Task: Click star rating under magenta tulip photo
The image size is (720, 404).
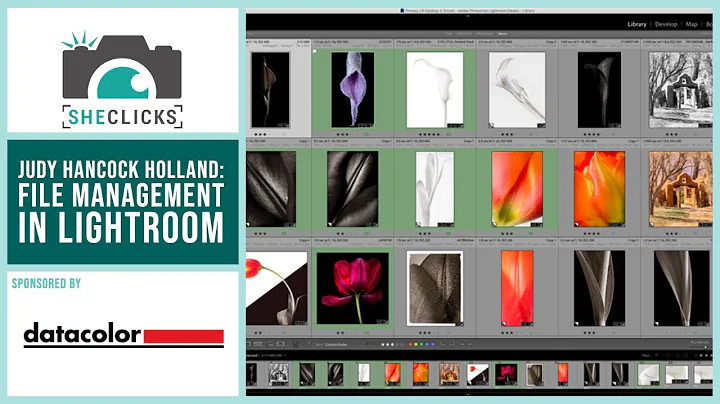Action: pos(348,333)
